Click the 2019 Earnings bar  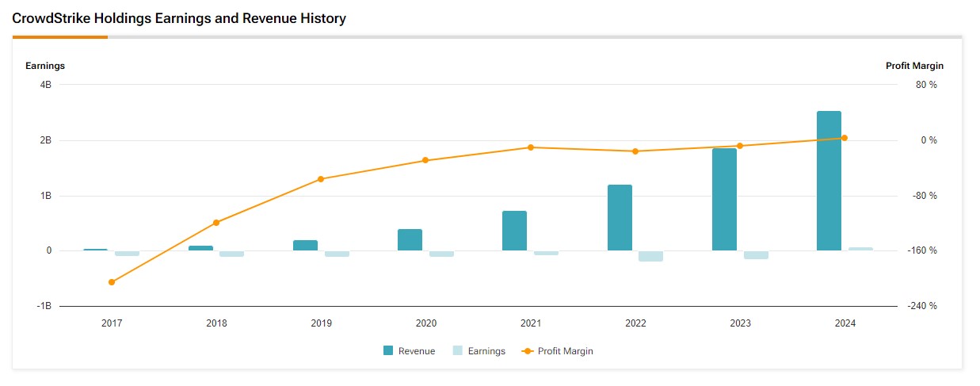coord(337,254)
